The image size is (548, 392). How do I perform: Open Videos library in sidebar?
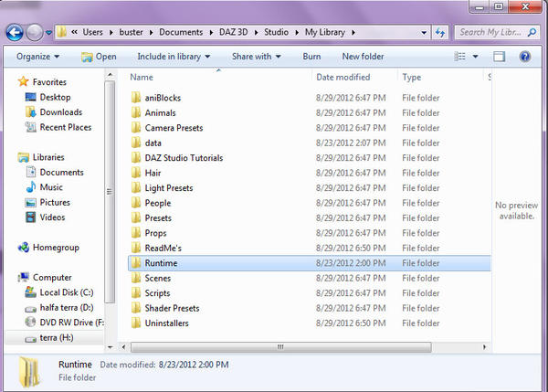[52, 217]
